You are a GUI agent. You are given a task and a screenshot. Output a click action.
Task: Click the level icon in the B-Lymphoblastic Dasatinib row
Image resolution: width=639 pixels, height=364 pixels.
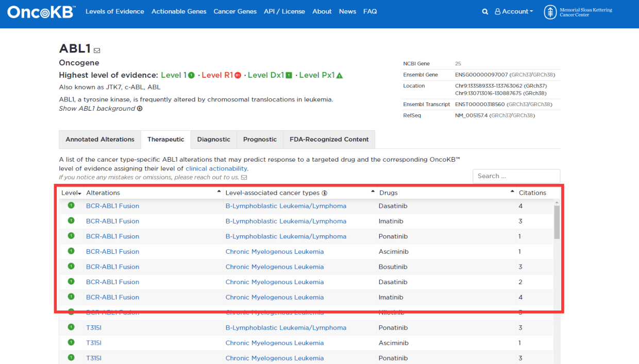[71, 205]
